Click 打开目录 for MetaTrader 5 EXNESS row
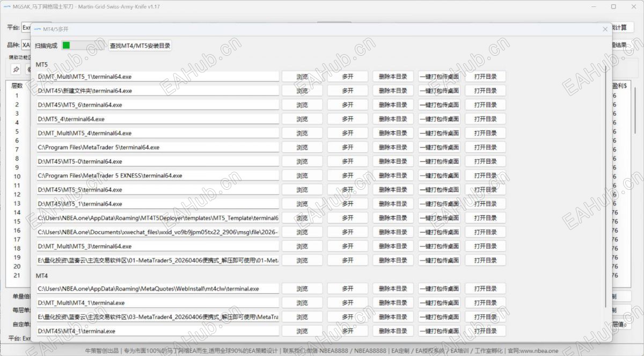Image resolution: width=644 pixels, height=356 pixels. click(x=485, y=175)
